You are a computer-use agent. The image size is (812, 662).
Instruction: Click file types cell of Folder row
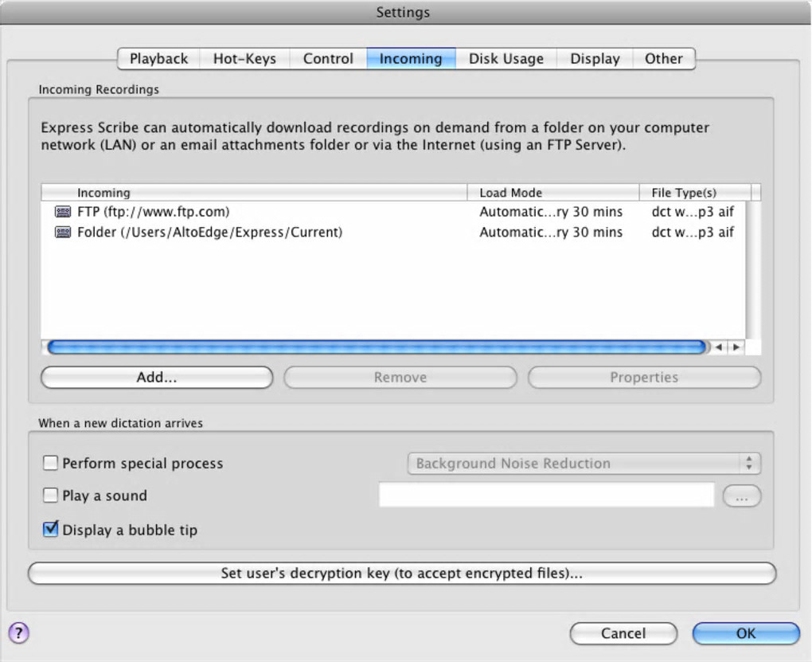pos(693,233)
